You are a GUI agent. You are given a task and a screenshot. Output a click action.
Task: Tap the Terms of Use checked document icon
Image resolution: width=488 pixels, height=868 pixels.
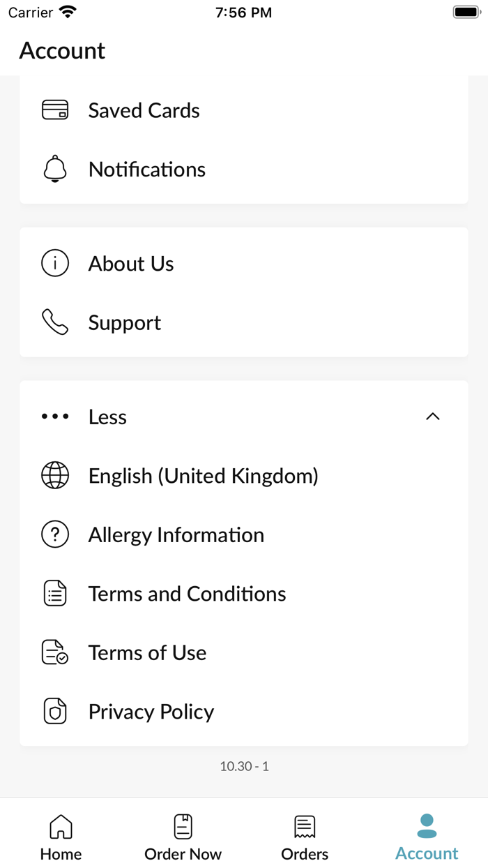(55, 652)
